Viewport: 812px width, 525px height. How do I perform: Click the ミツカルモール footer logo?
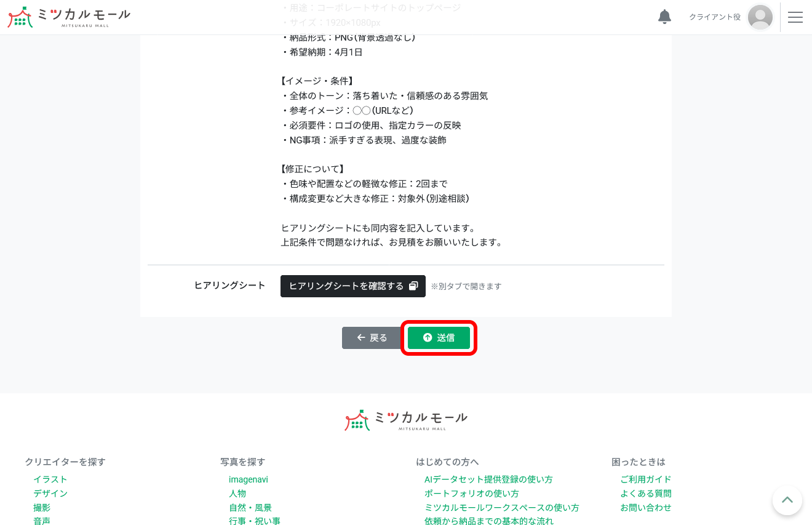coord(406,420)
